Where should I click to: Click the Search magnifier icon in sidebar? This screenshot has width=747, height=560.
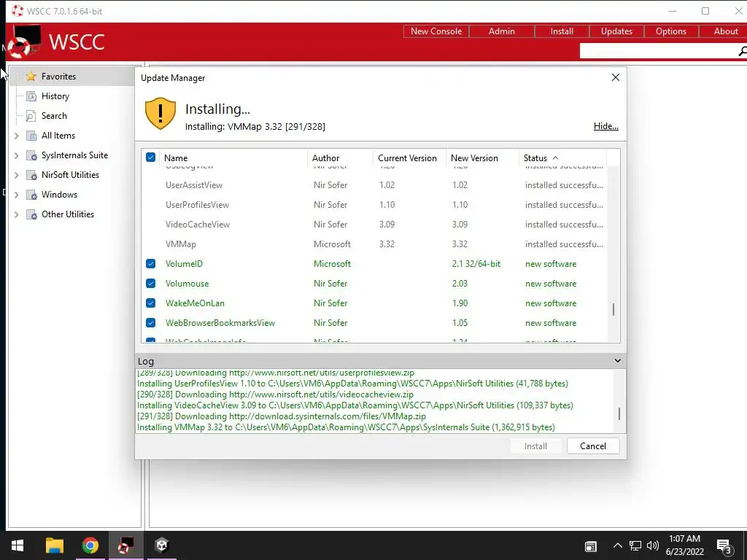(31, 116)
